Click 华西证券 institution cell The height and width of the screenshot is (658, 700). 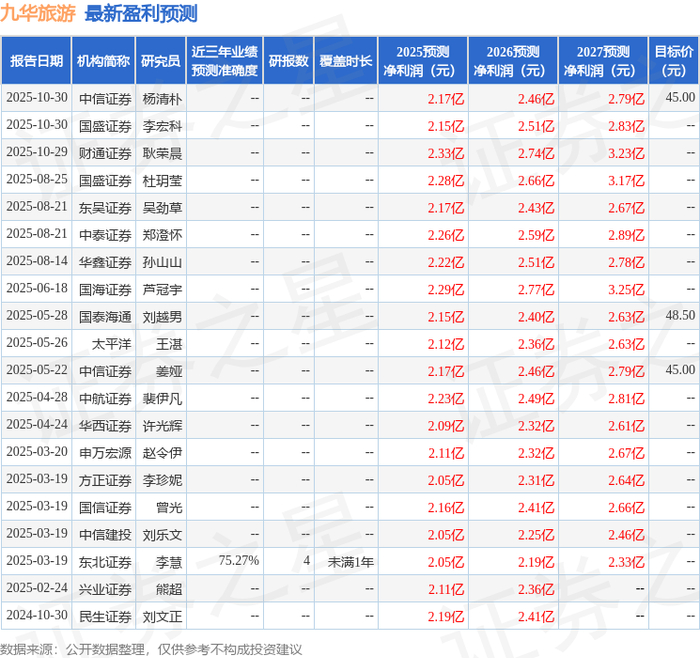click(105, 426)
